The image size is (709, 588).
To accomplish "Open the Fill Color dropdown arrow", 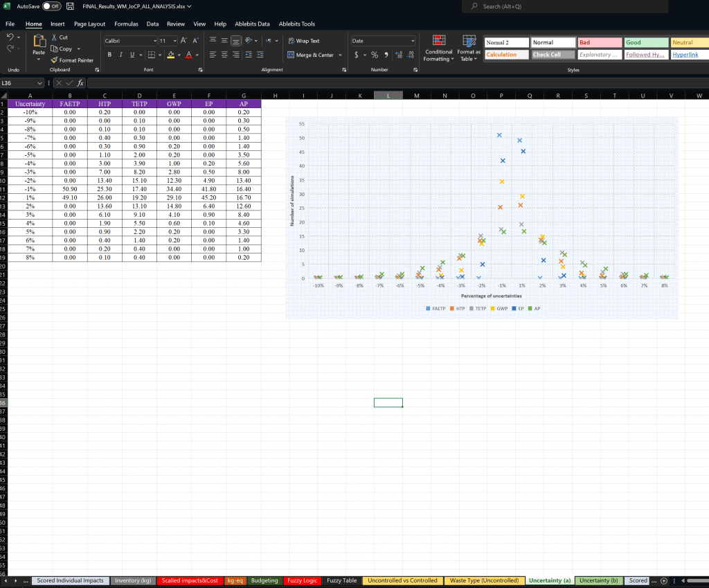I will click(179, 54).
